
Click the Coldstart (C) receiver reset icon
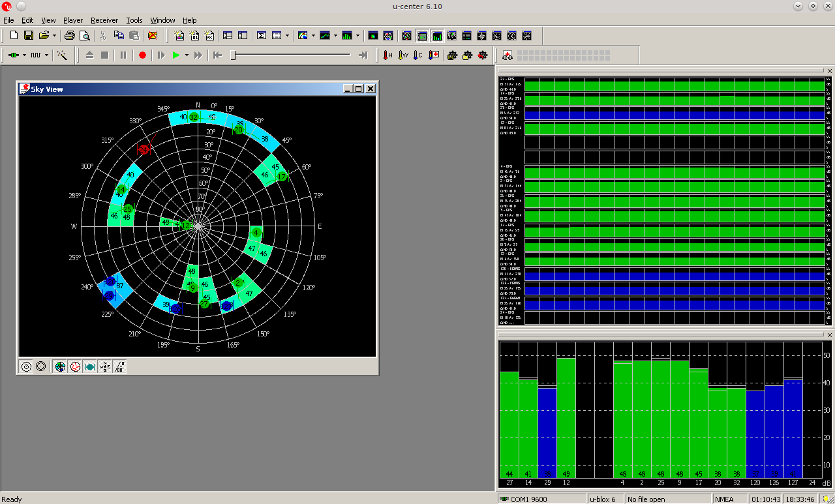point(418,55)
